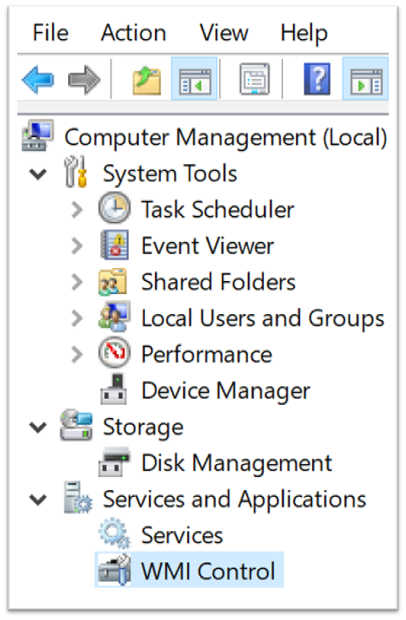Select Task Scheduler text in tree

(x=218, y=209)
